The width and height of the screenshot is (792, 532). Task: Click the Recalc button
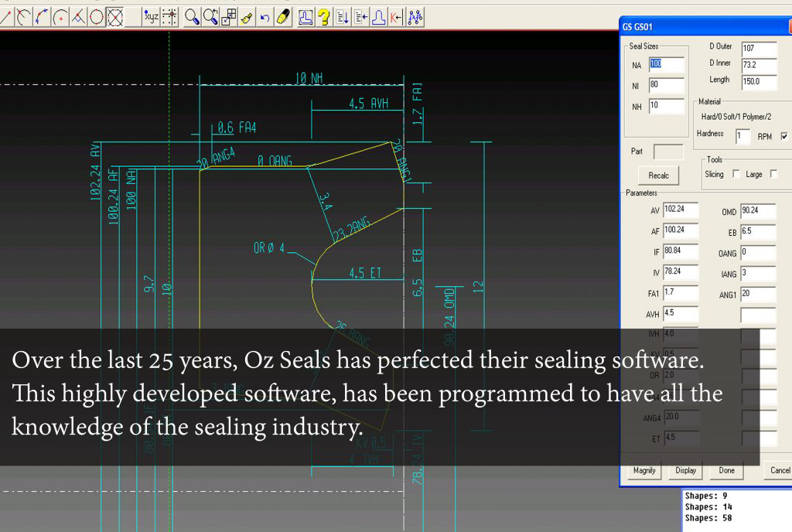(x=658, y=176)
